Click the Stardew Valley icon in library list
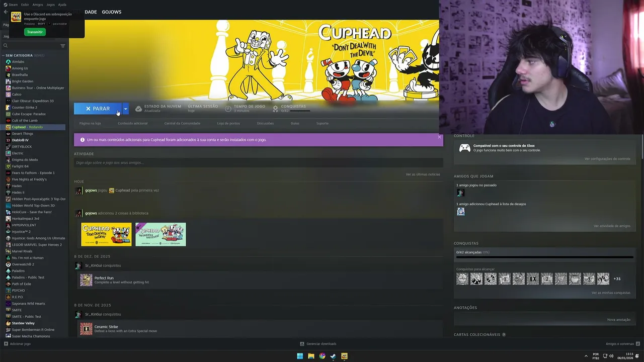 coord(8,323)
